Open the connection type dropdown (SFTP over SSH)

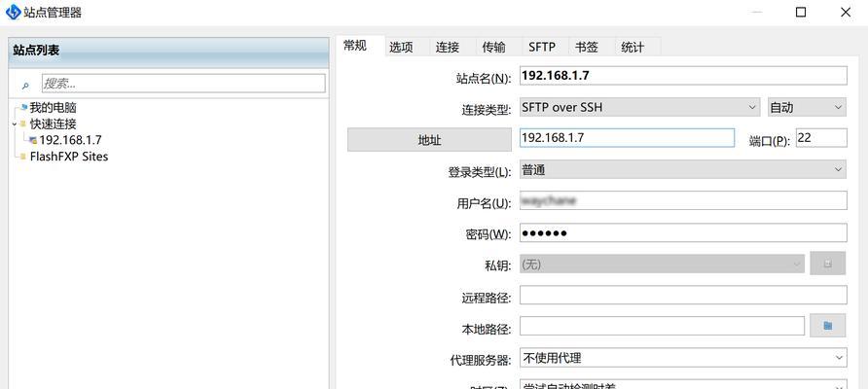(639, 107)
